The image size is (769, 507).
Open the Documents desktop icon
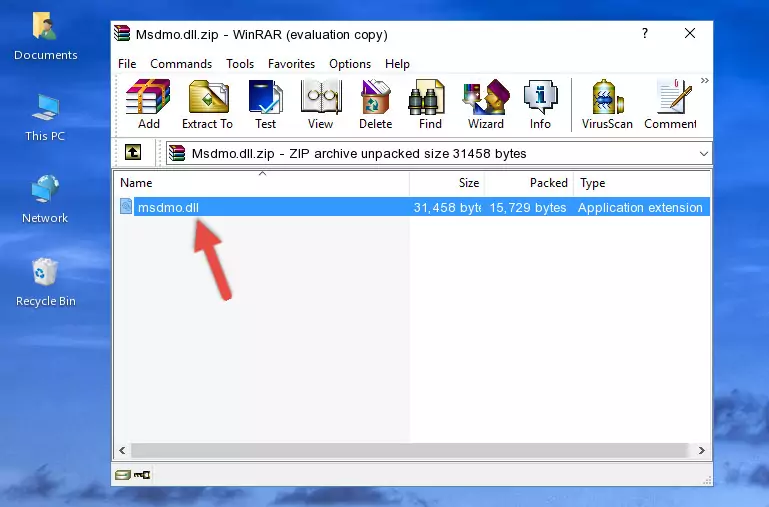(45, 36)
